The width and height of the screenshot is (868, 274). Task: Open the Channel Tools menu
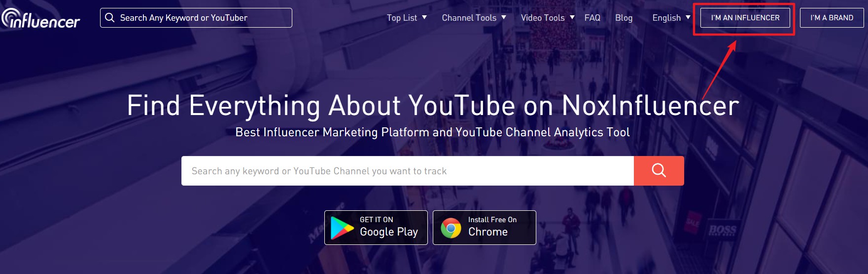469,18
